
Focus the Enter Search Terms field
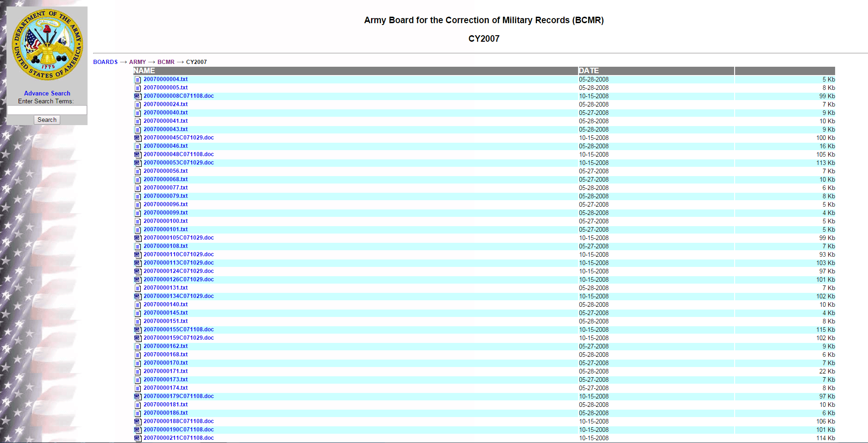coord(47,110)
